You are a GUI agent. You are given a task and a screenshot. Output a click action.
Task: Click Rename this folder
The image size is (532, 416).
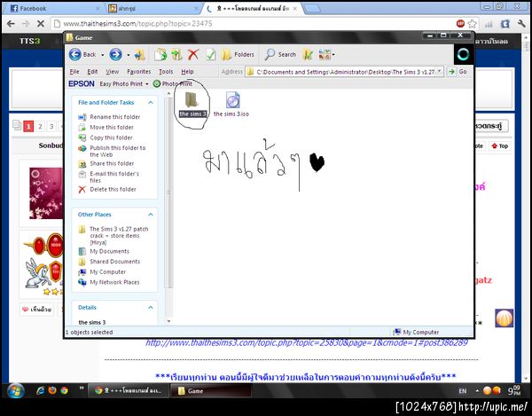pos(114,117)
